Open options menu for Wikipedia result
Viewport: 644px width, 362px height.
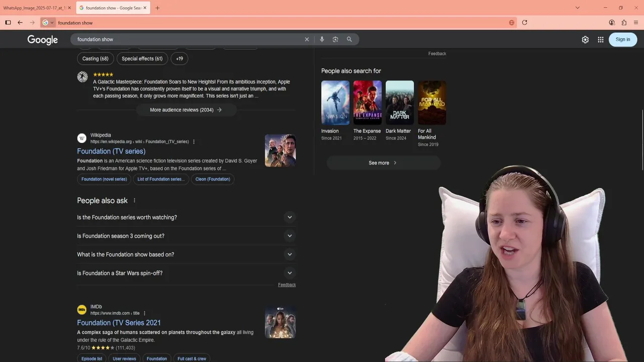[194, 142]
